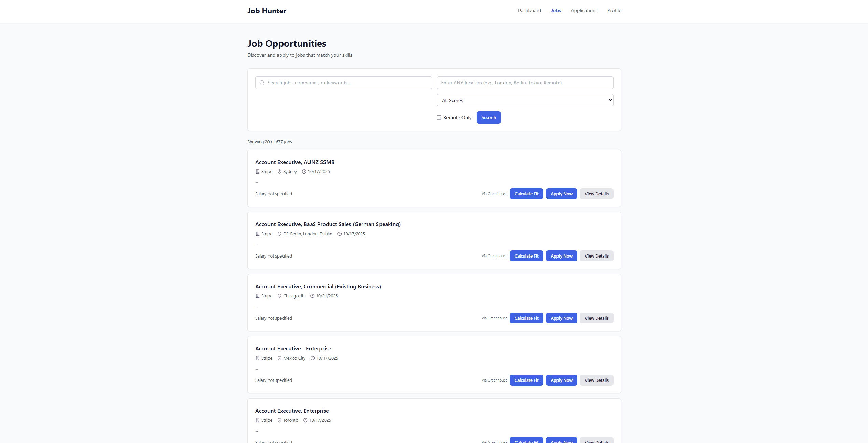Open the Dashboard nav item
The width and height of the screenshot is (868, 443).
pyautogui.click(x=529, y=10)
